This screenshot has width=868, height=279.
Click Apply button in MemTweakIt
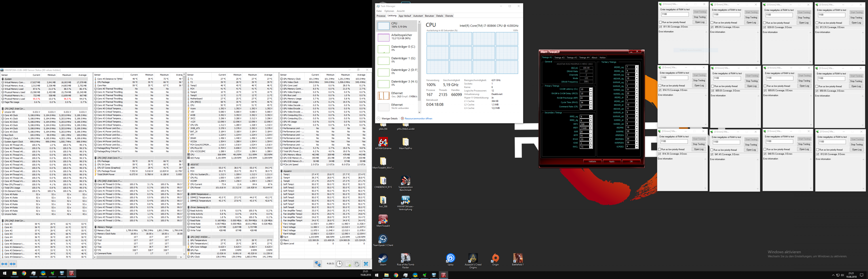[612, 161]
